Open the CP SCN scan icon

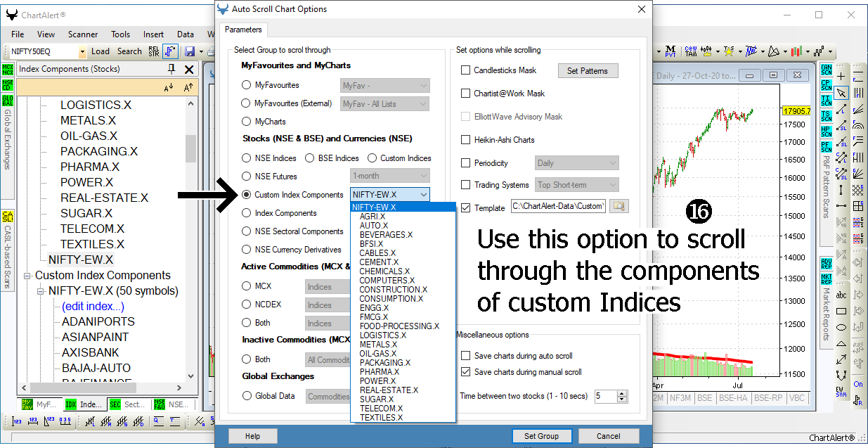click(x=826, y=86)
